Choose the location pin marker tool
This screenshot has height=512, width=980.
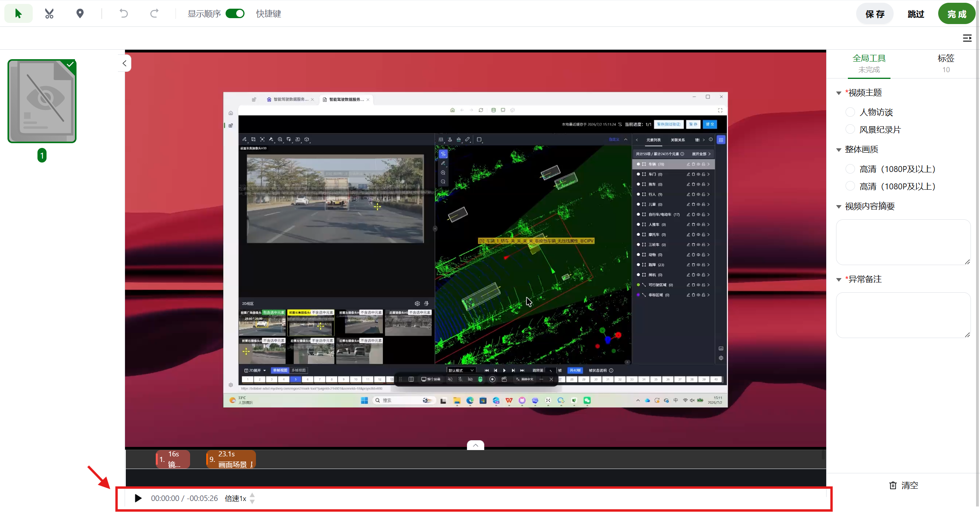(x=80, y=14)
